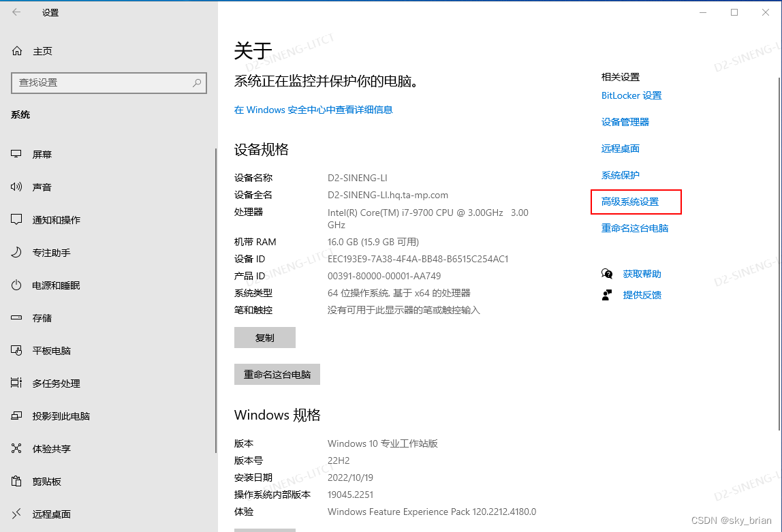
Task: Click the 多任务处理 multitasking icon
Action: pyautogui.click(x=16, y=383)
